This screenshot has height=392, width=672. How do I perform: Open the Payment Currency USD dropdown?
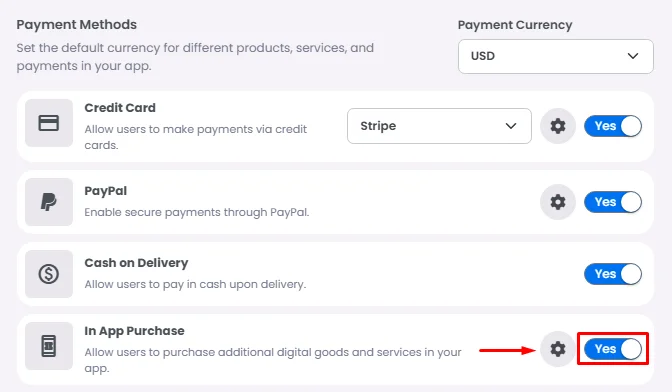pyautogui.click(x=556, y=56)
